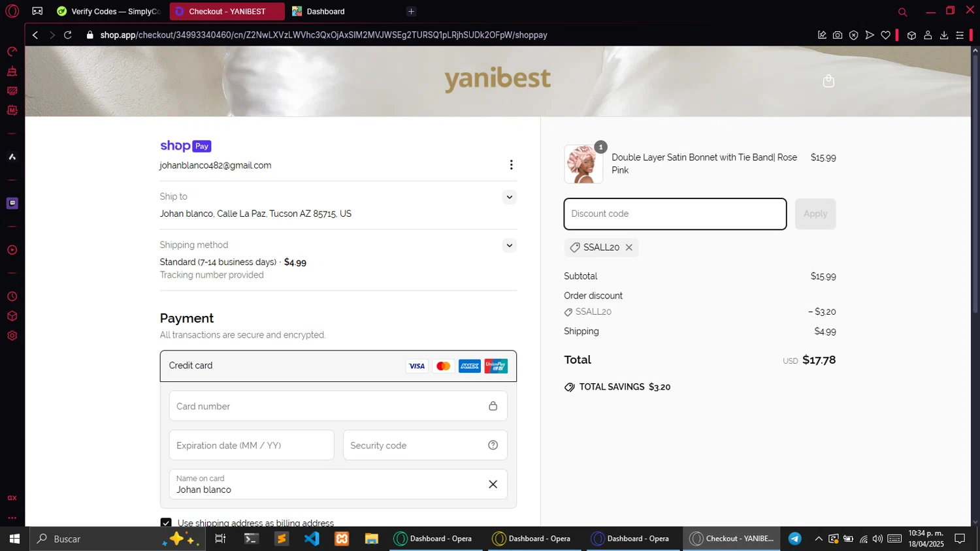Click the Name on card field
980x551 pixels.
tap(338, 484)
